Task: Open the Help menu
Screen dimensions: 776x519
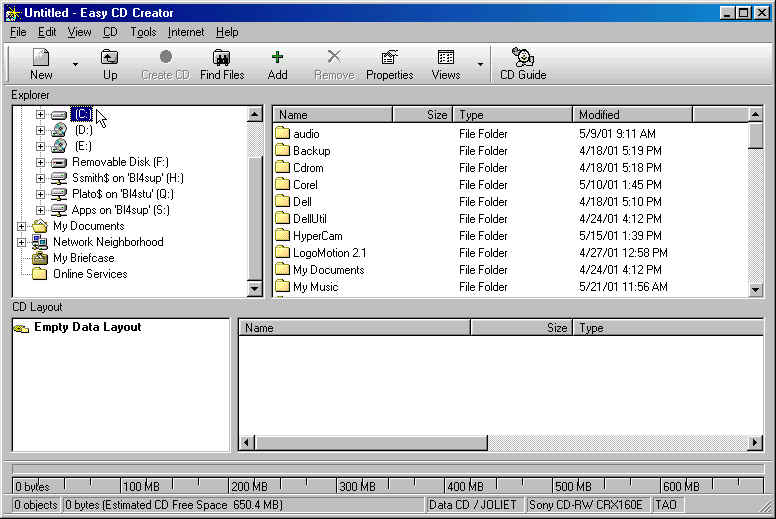Action: 227,32
